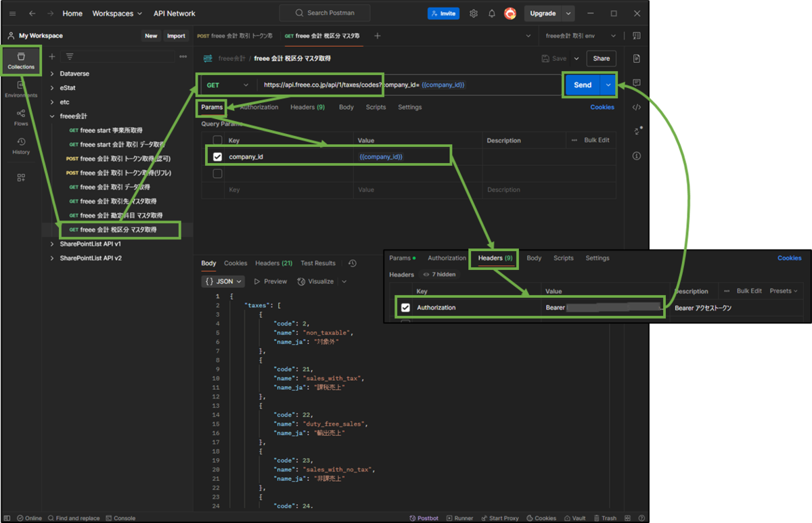Screen dimensions: 812x523
Task: Open the request info icon
Action: [x=636, y=156]
